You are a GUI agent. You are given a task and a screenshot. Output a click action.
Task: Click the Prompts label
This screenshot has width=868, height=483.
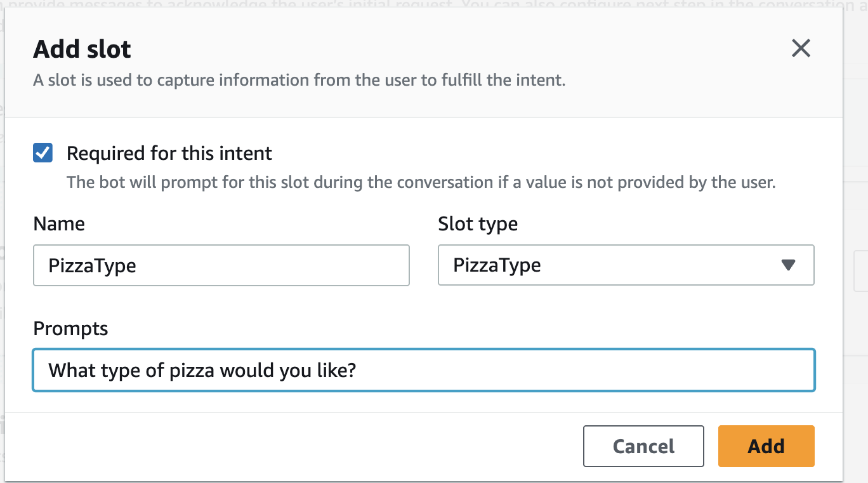click(x=70, y=329)
